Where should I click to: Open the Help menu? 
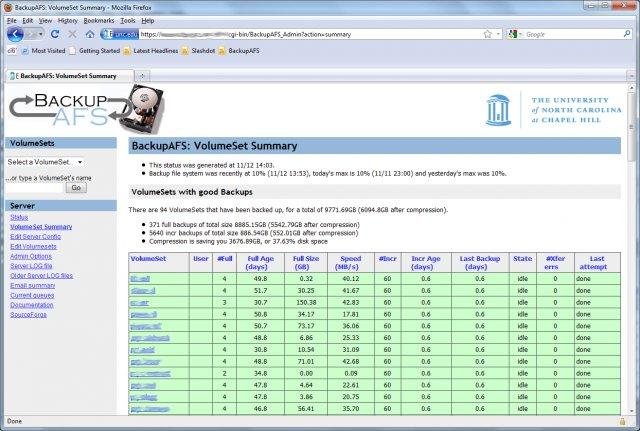(148, 20)
